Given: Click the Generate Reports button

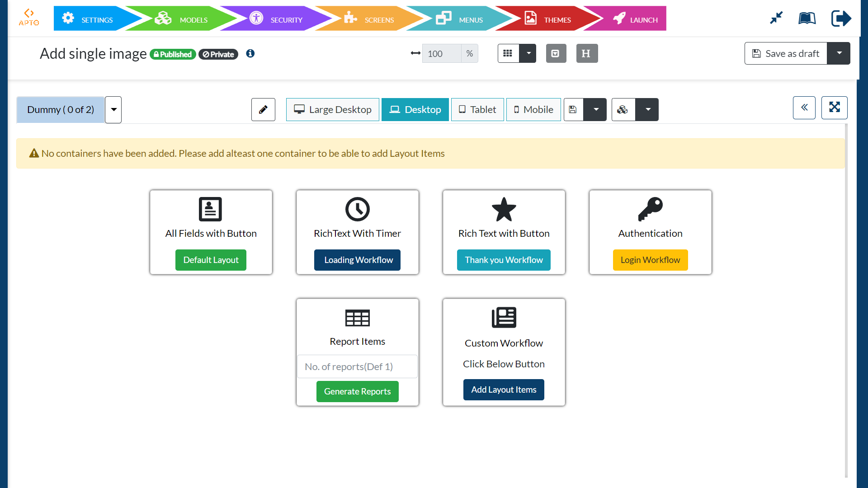Looking at the screenshot, I should tap(357, 391).
